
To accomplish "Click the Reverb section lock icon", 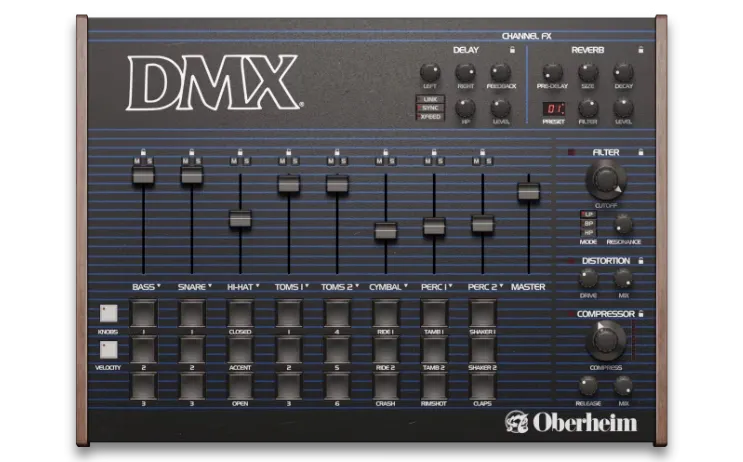I will point(641,50).
